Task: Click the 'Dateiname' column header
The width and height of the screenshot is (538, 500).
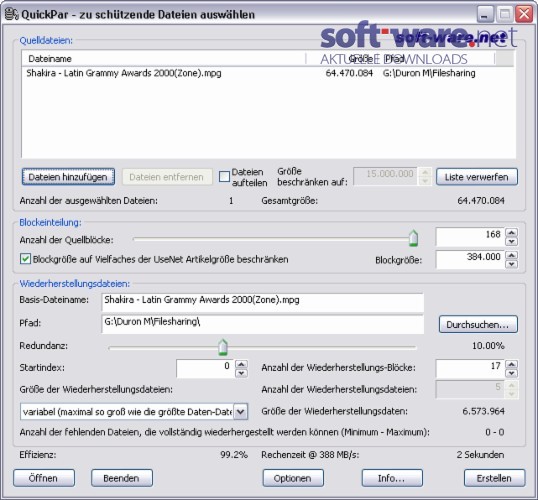Action: point(164,59)
